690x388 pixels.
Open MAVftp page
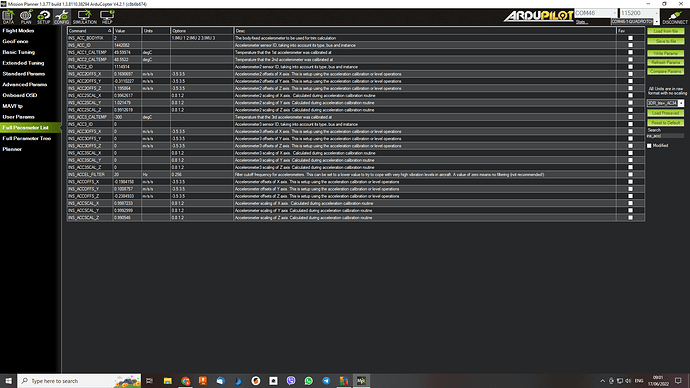[12, 106]
